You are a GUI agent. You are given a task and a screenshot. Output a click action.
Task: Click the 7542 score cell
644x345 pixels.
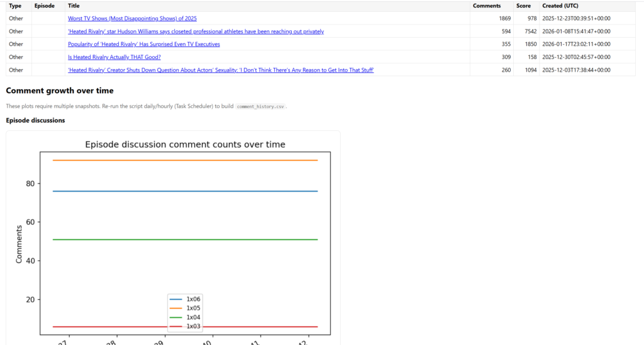528,31
